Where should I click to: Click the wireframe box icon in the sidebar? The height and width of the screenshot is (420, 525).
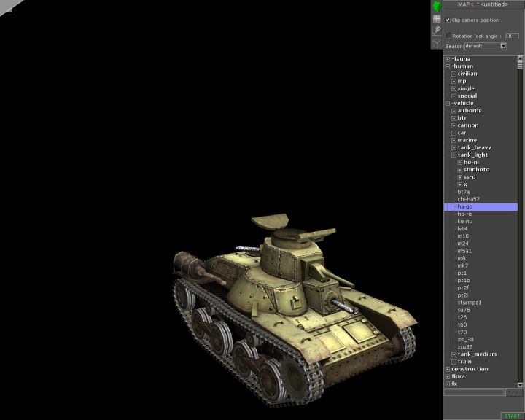tap(436, 42)
